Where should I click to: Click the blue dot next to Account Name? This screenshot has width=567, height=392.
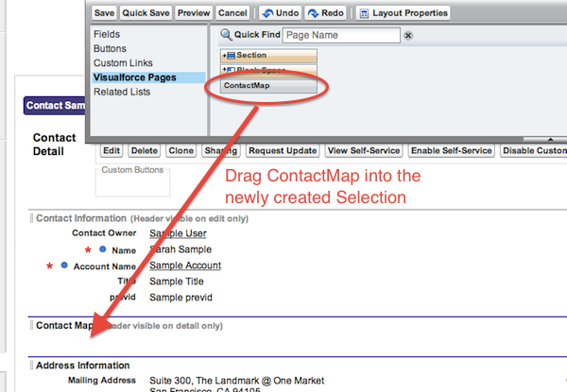[x=64, y=265]
